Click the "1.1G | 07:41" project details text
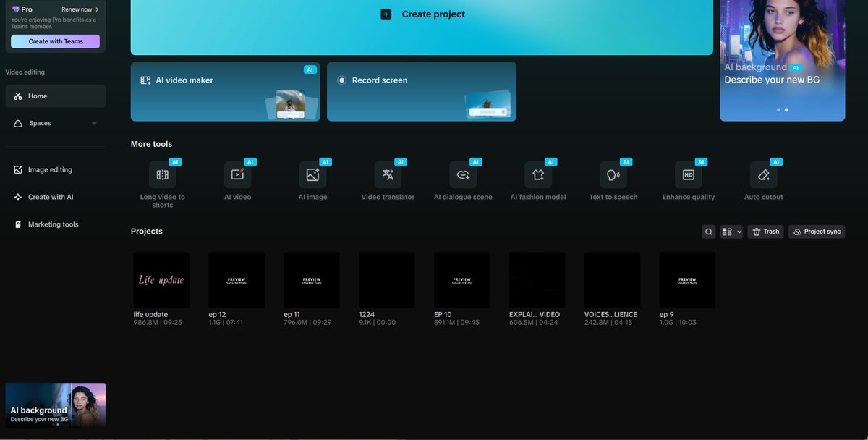Image resolution: width=868 pixels, height=440 pixels. click(x=226, y=323)
